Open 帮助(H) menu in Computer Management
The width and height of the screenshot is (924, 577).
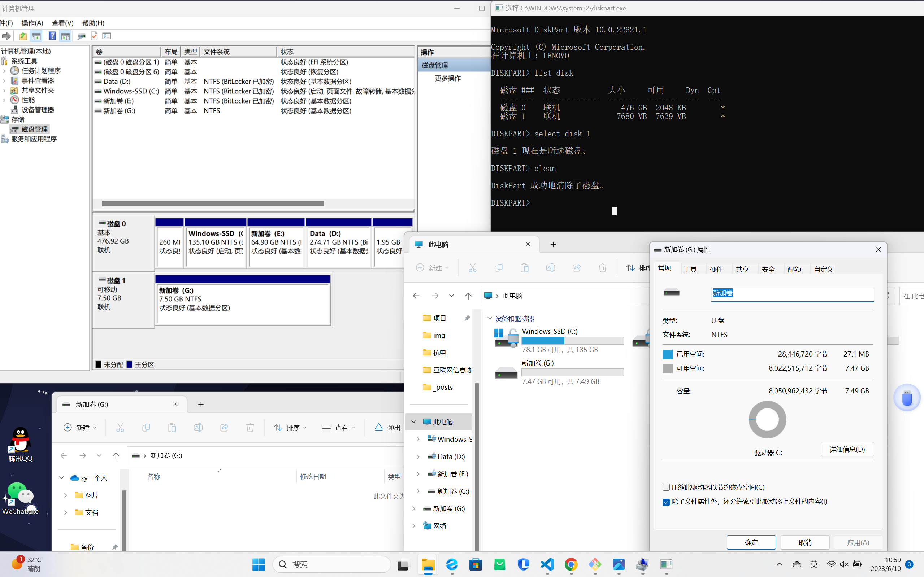tap(93, 23)
